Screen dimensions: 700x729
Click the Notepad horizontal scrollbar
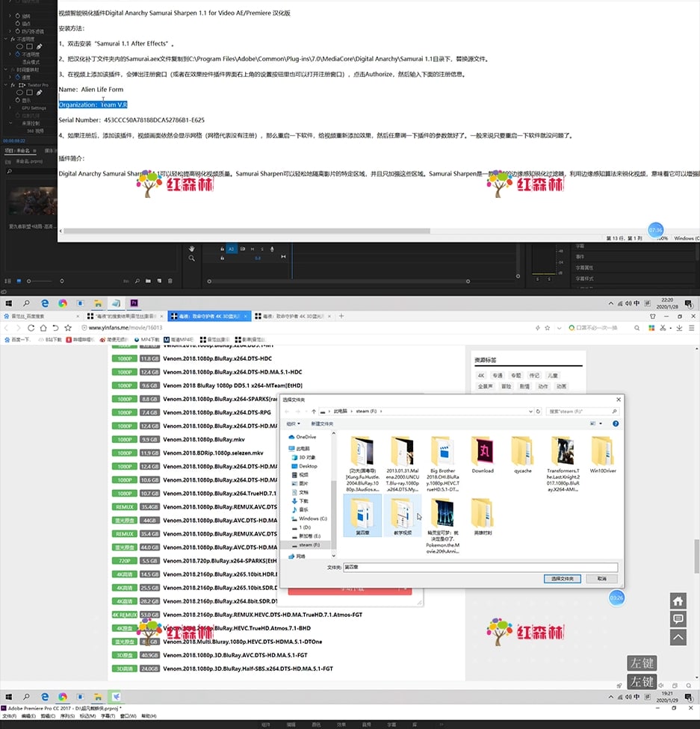[x=247, y=231]
